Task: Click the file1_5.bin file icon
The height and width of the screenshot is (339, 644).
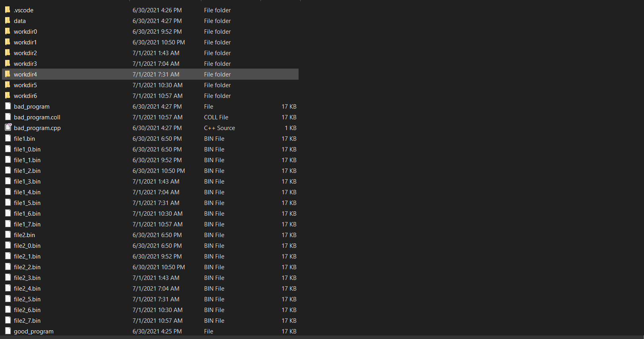Action: coord(8,202)
